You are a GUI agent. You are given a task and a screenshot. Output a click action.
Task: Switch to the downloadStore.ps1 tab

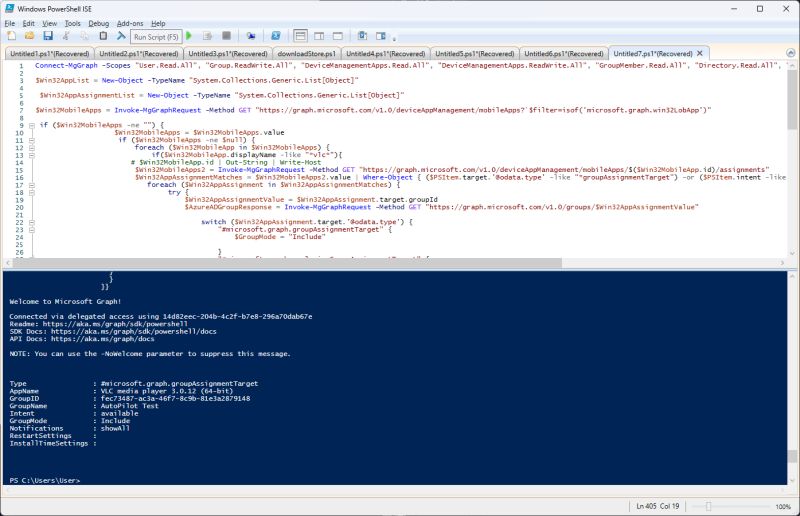pos(307,54)
